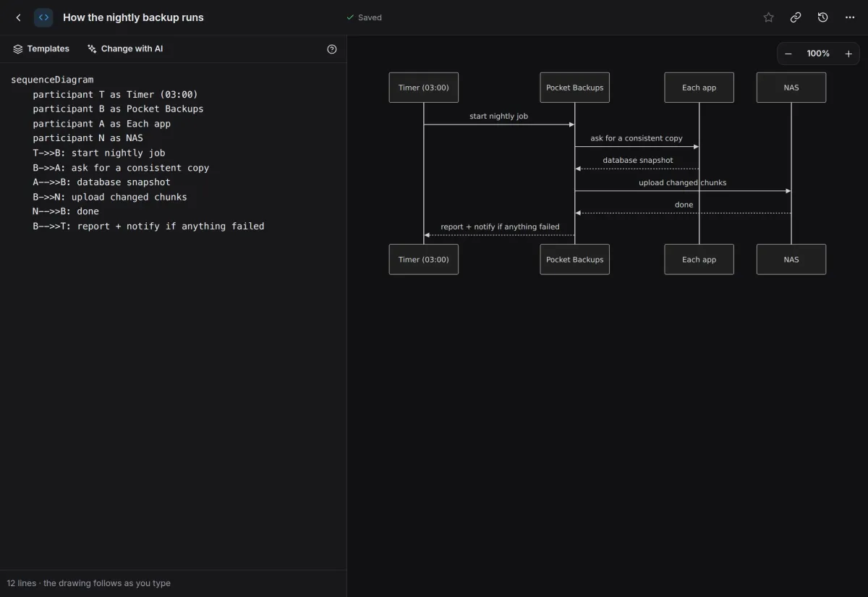
Task: Go back using the left chevron arrow
Action: point(18,17)
